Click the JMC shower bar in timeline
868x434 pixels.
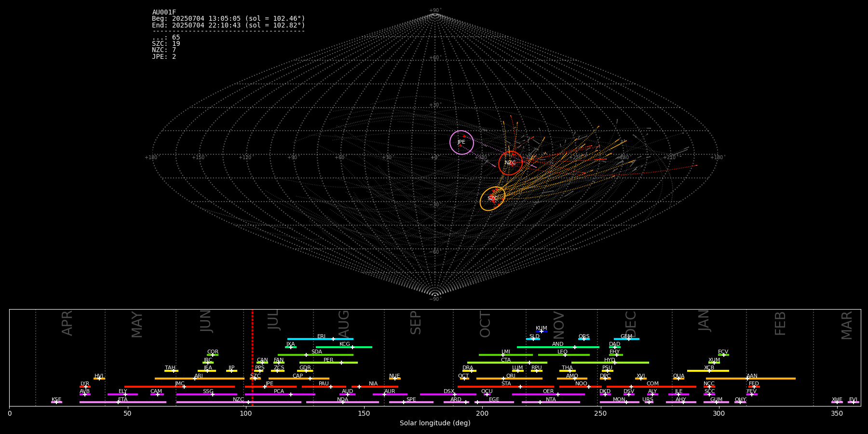[x=180, y=386]
